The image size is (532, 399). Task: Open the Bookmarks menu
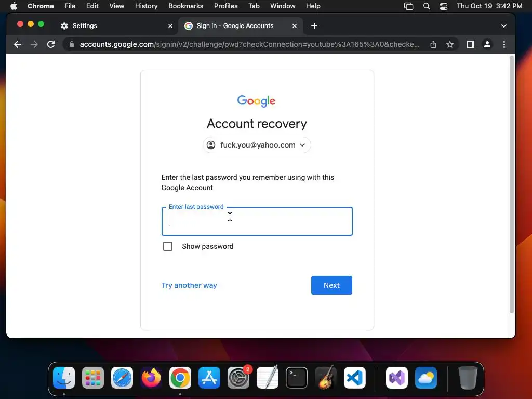click(x=186, y=6)
